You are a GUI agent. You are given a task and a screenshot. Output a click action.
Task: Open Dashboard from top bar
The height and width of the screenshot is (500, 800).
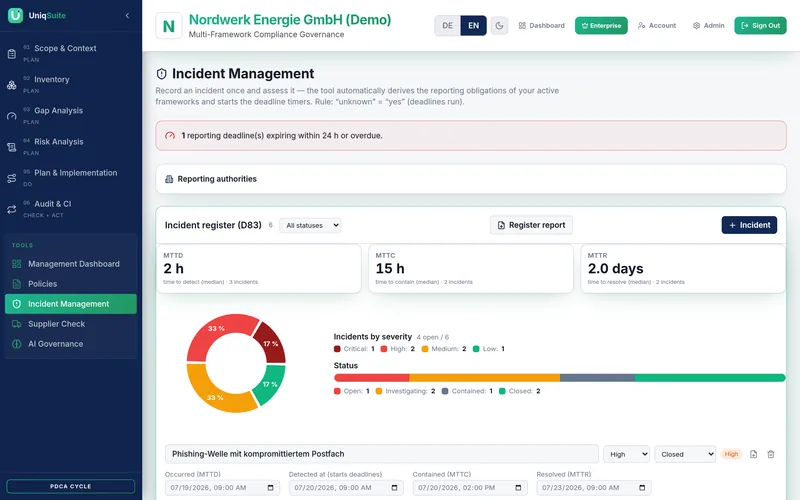pyautogui.click(x=541, y=26)
